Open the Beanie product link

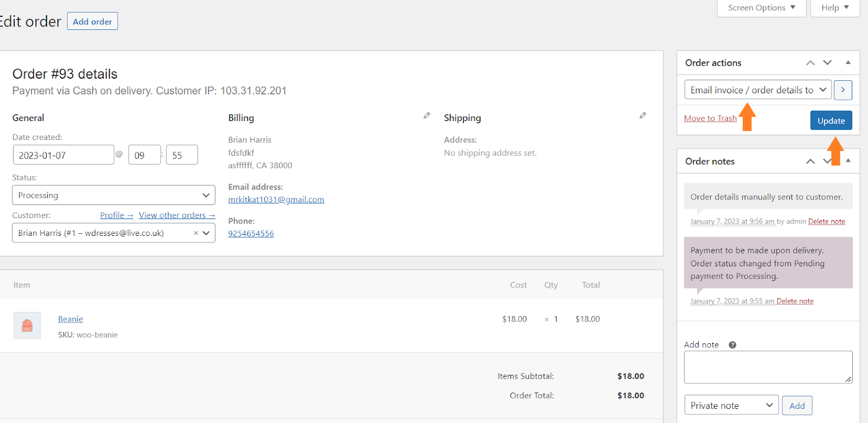pyautogui.click(x=71, y=319)
